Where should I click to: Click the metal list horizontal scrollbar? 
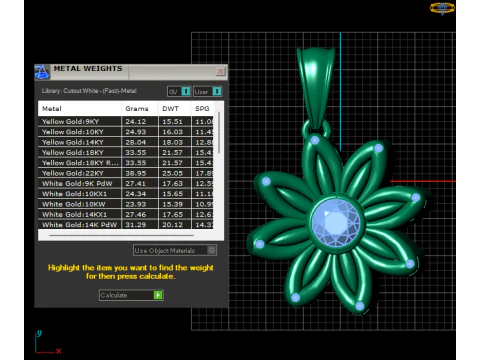(122, 235)
